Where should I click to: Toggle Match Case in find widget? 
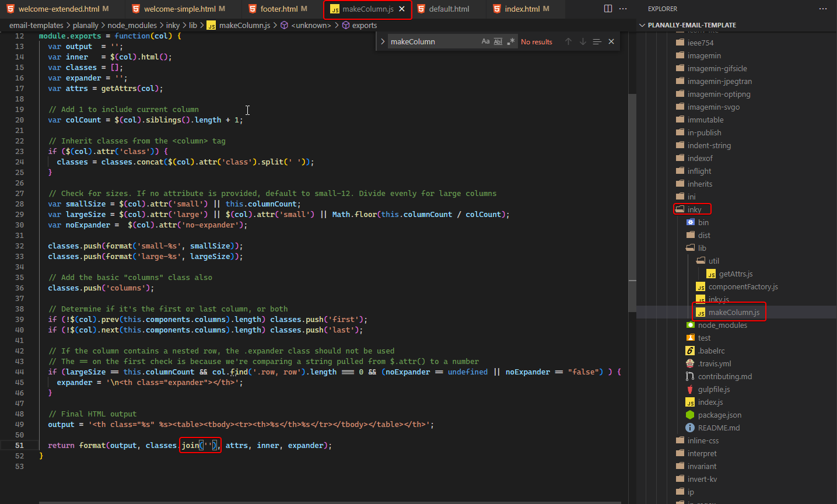click(x=485, y=41)
